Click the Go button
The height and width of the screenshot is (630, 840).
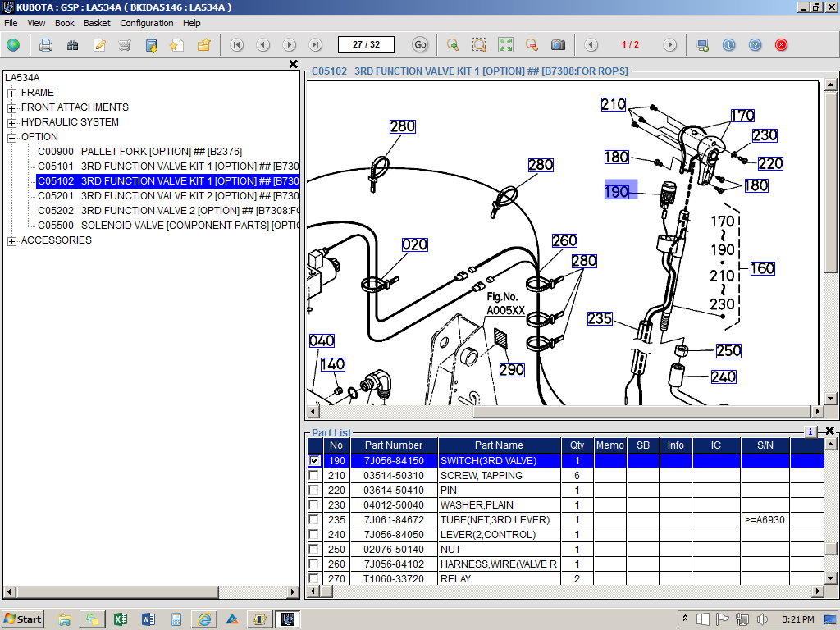(x=420, y=45)
